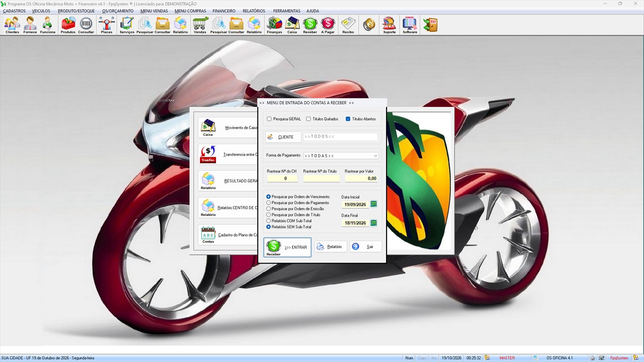Image resolution: width=644 pixels, height=362 pixels.
Task: Click the barcode Consultar icon beside Produtos
Action: coord(86,25)
